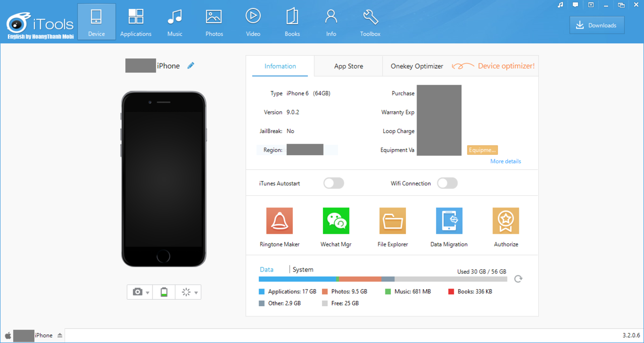The width and height of the screenshot is (644, 343).
Task: Click pencil icon to rename iPhone
Action: tap(191, 65)
